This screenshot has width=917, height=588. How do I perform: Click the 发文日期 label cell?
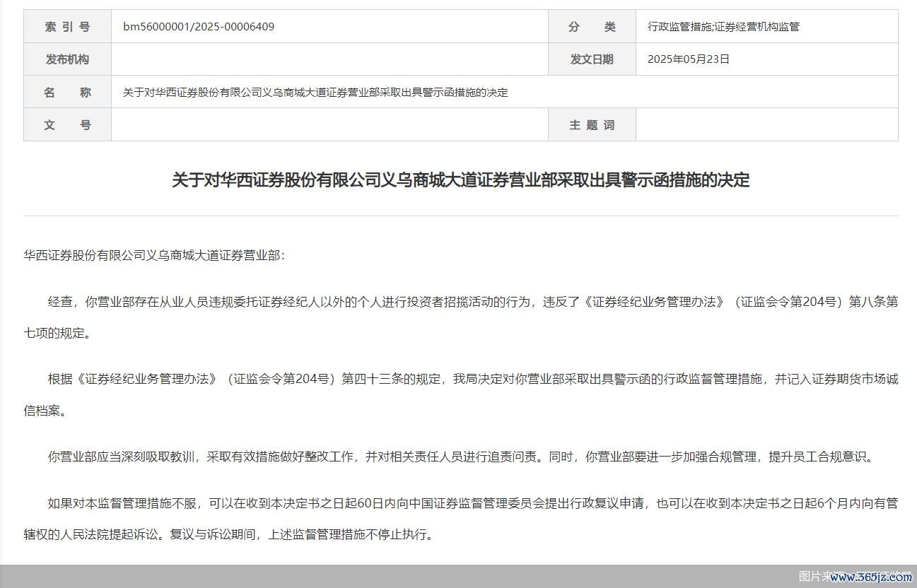pyautogui.click(x=592, y=59)
